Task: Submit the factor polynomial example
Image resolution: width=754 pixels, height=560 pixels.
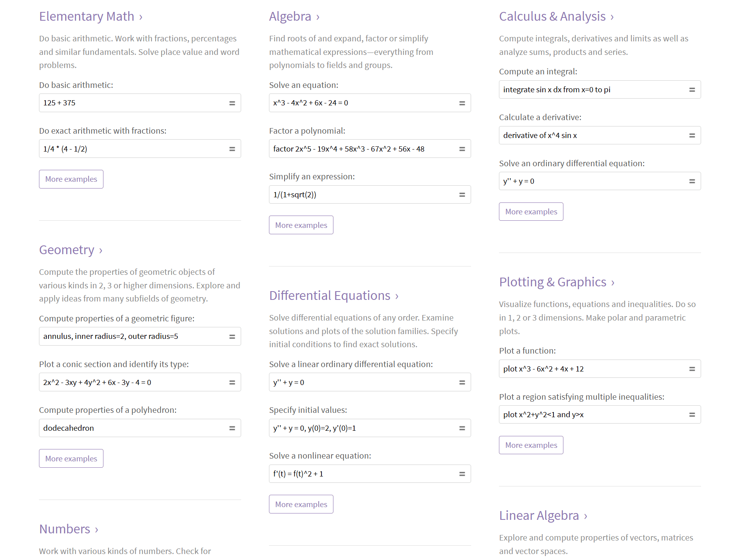Action: pos(462,148)
